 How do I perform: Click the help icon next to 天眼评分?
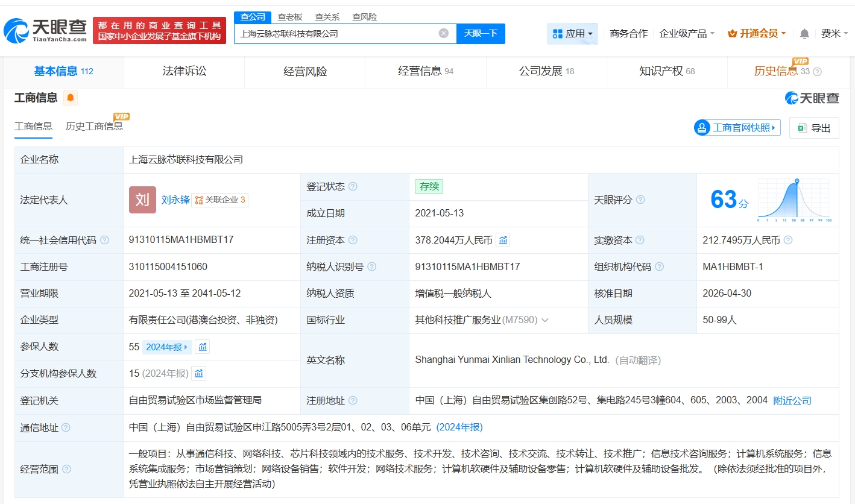click(x=640, y=200)
